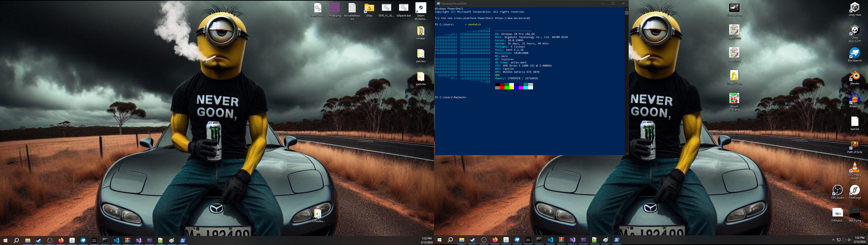This screenshot has height=245, width=868.
Task: Open right monitor taskbar clock and date
Action: (860, 240)
